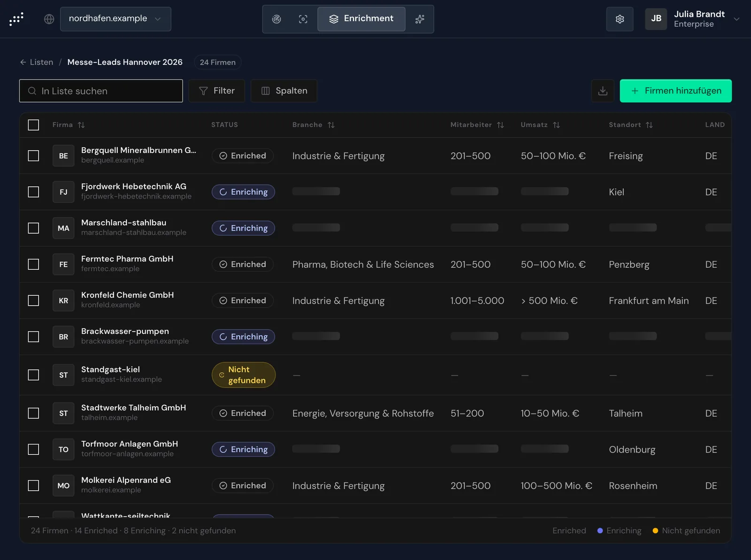
Task: Click the globe icon beside the domain
Action: pyautogui.click(x=49, y=19)
